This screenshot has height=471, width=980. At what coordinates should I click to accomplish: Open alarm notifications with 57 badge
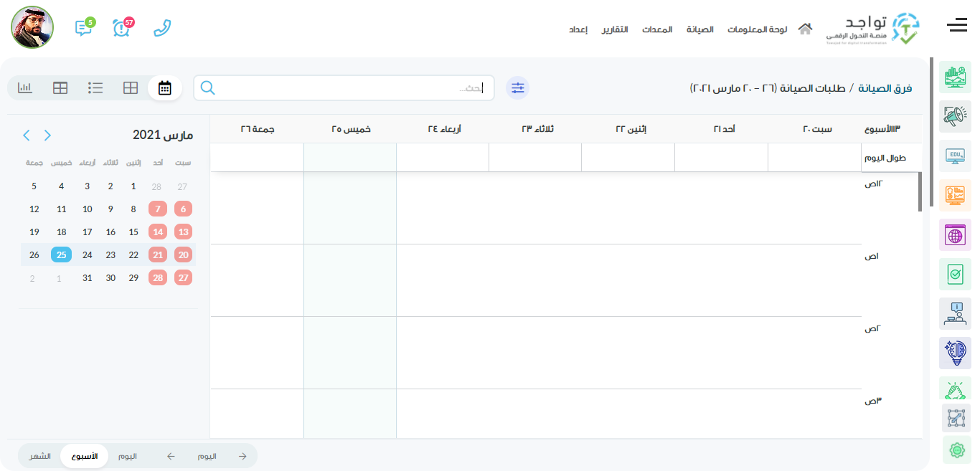122,27
